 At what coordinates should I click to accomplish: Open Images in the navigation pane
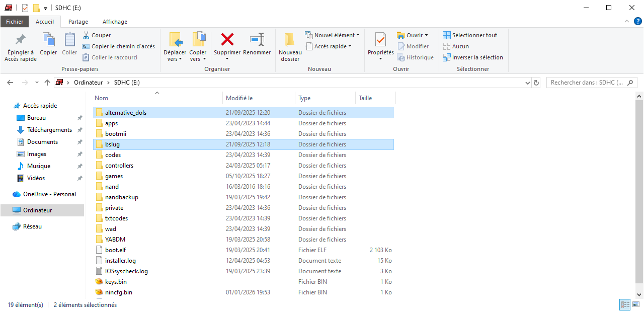pos(37,154)
